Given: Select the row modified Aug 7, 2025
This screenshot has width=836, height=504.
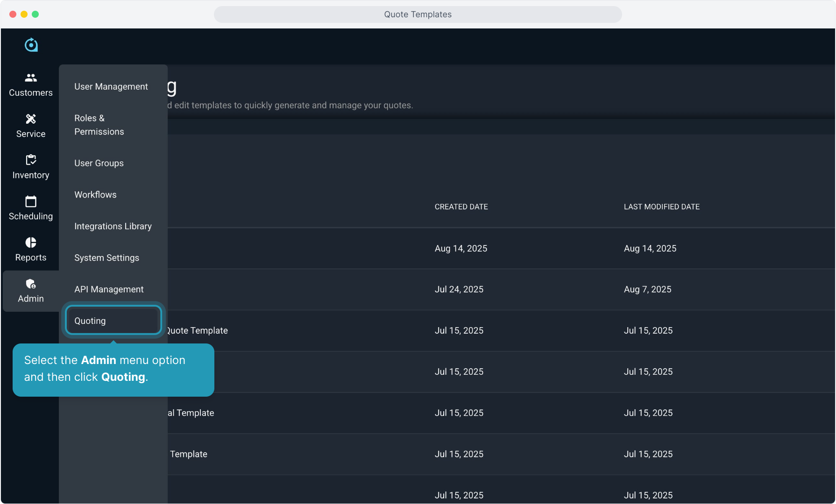Looking at the screenshot, I should pos(647,289).
